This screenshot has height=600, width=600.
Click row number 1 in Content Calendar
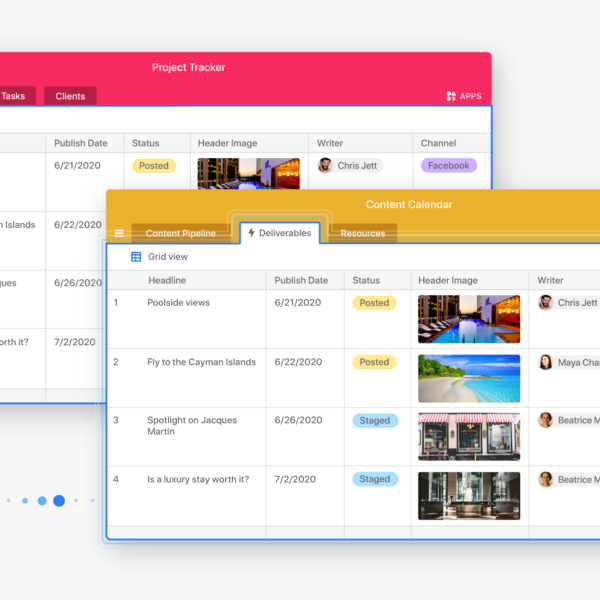pyautogui.click(x=116, y=303)
